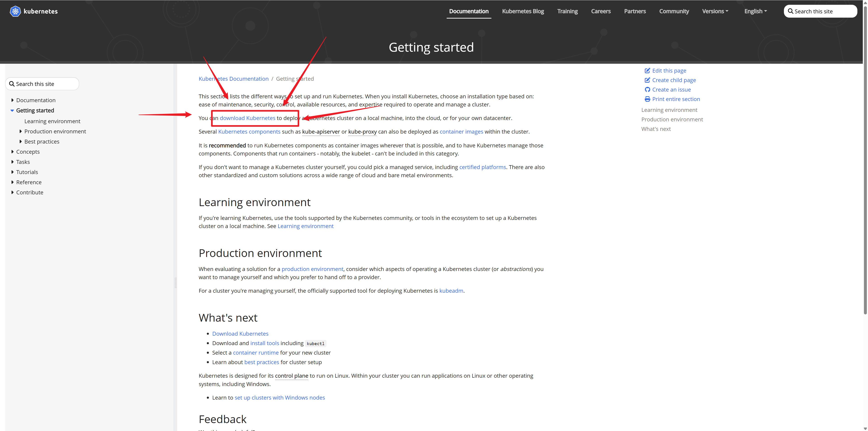The height and width of the screenshot is (431, 868).
Task: Click the GitHub icon beside Create an issue
Action: point(647,89)
